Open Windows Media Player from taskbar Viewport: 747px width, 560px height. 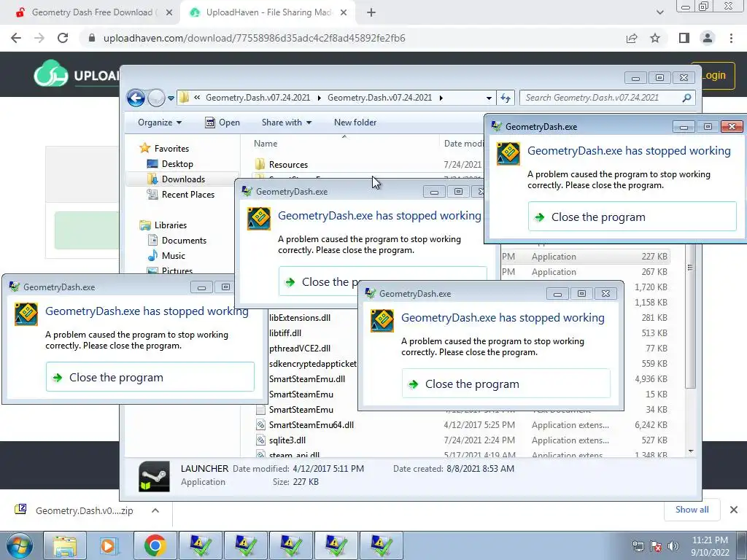(x=110, y=545)
